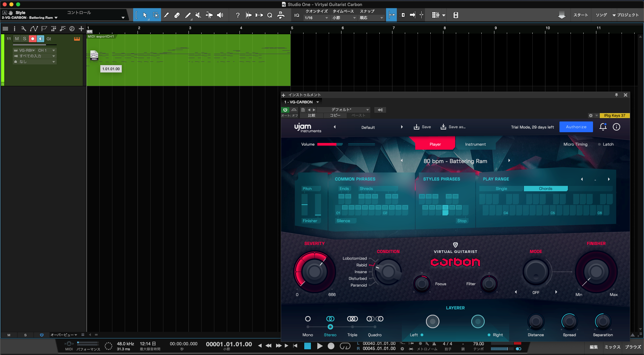Open timebase 小節 dropdown
644x355 pixels.
[x=344, y=18]
